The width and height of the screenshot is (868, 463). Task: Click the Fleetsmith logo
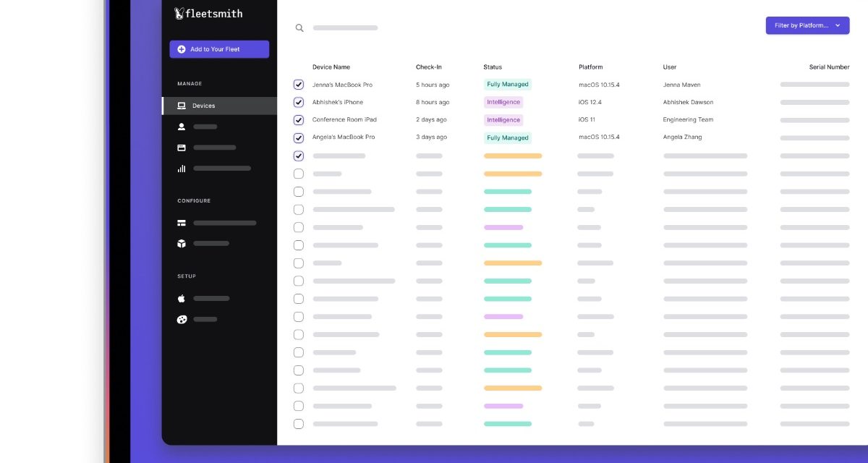tap(209, 13)
